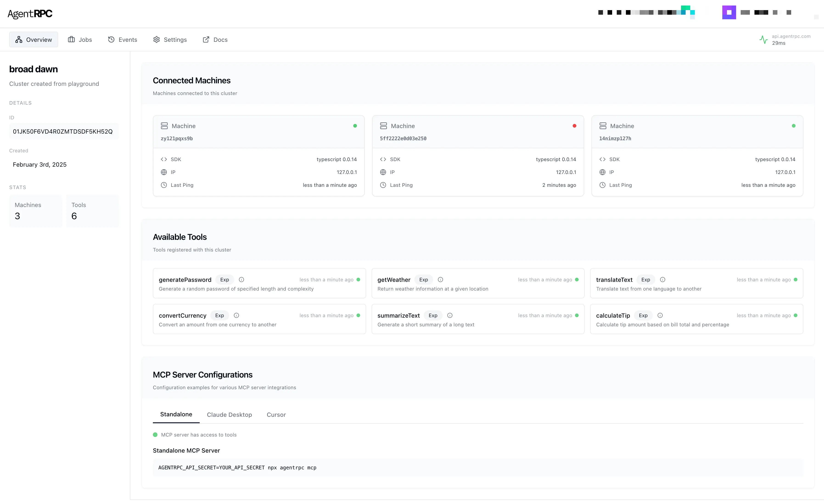Click the info icon next to getWeather
Image resolution: width=824 pixels, height=504 pixels.
(440, 280)
